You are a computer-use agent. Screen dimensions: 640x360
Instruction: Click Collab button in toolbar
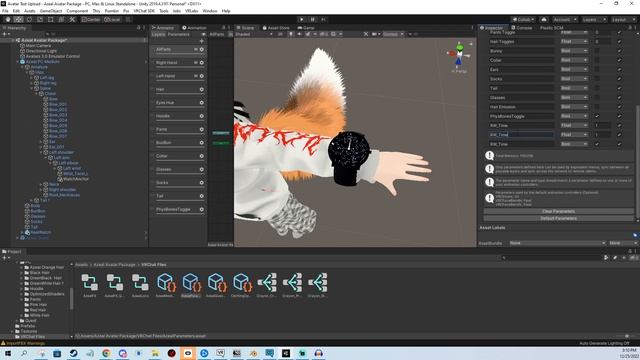tap(524, 19)
